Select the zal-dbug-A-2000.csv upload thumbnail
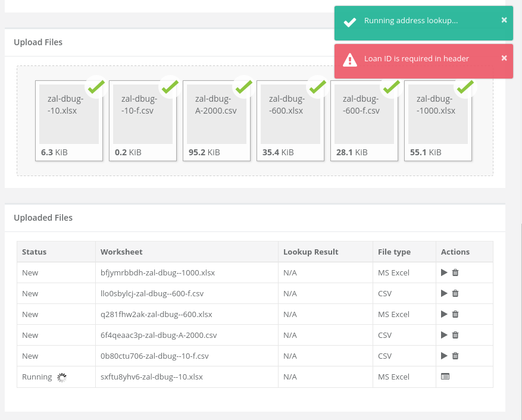Viewport: 522px width, 420px height. click(217, 121)
